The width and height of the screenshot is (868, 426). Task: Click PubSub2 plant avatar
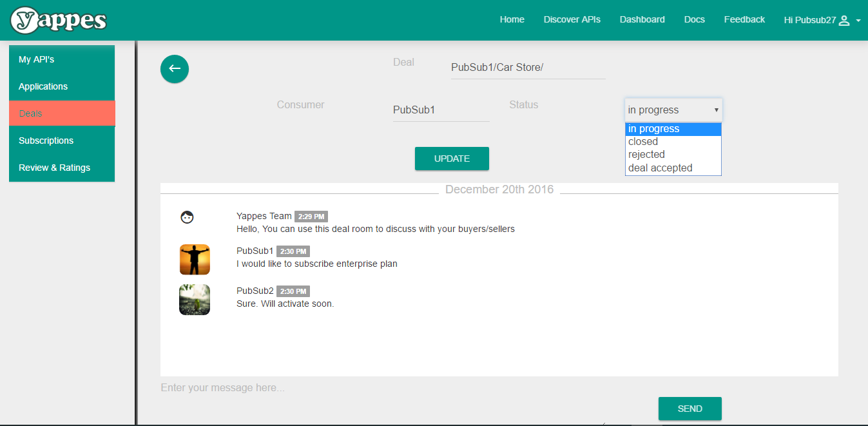(195, 300)
